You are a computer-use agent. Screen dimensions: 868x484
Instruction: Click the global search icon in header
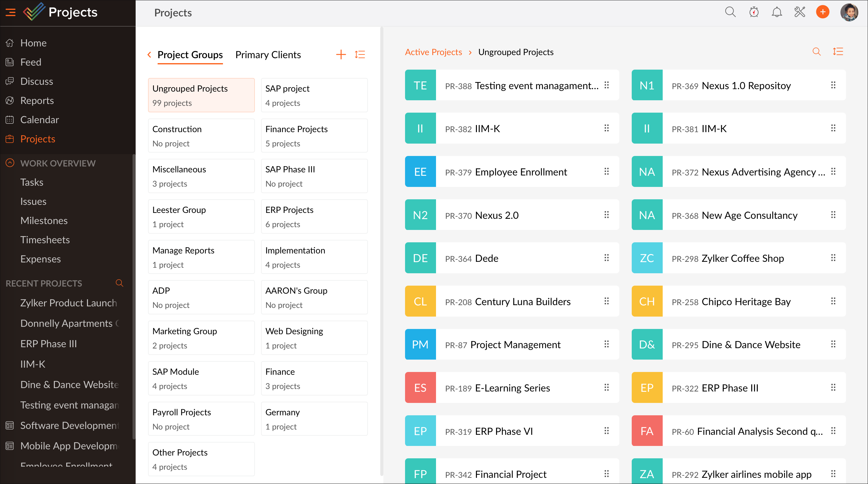click(730, 12)
